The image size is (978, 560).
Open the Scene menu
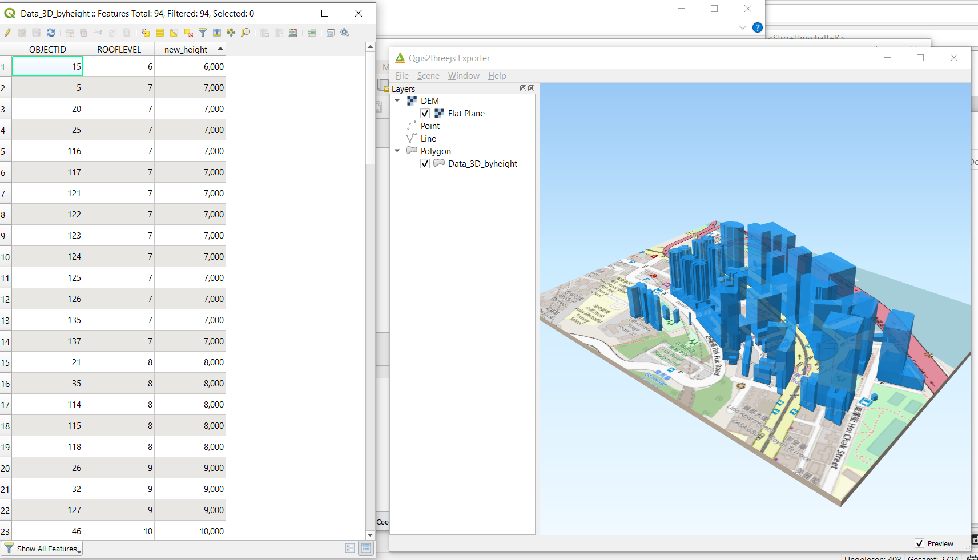click(428, 75)
